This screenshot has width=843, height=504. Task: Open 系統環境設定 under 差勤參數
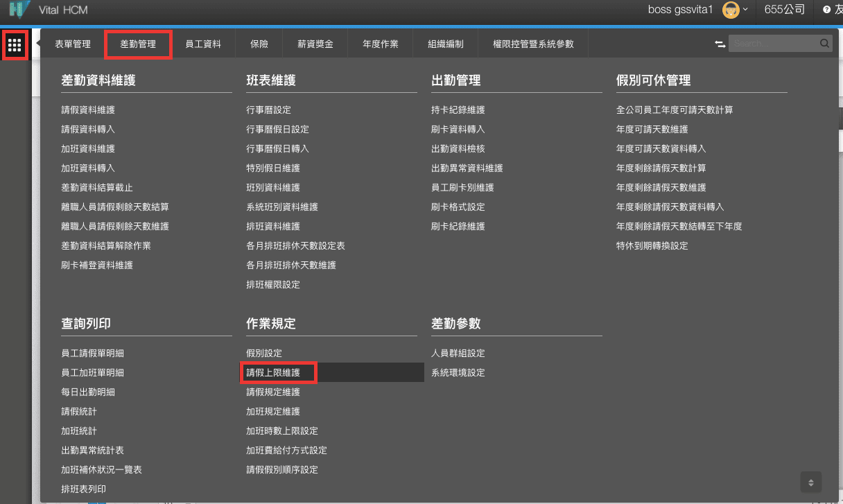tap(458, 373)
